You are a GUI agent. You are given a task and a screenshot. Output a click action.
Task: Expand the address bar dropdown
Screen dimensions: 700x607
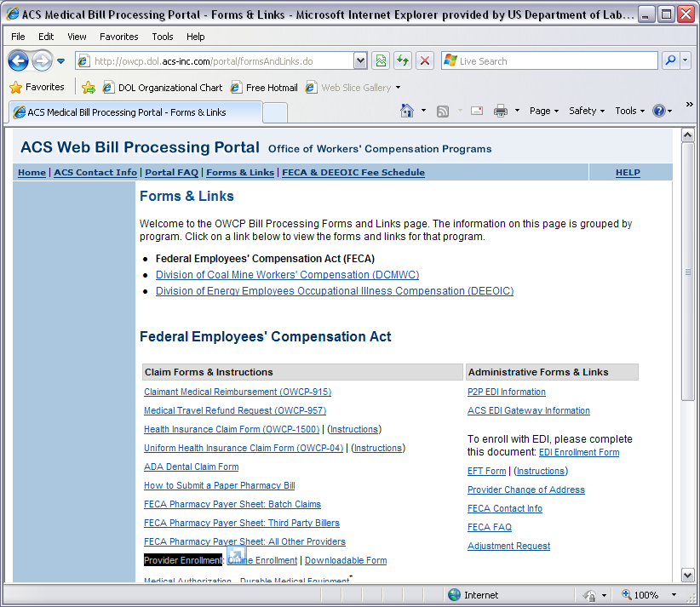click(360, 61)
